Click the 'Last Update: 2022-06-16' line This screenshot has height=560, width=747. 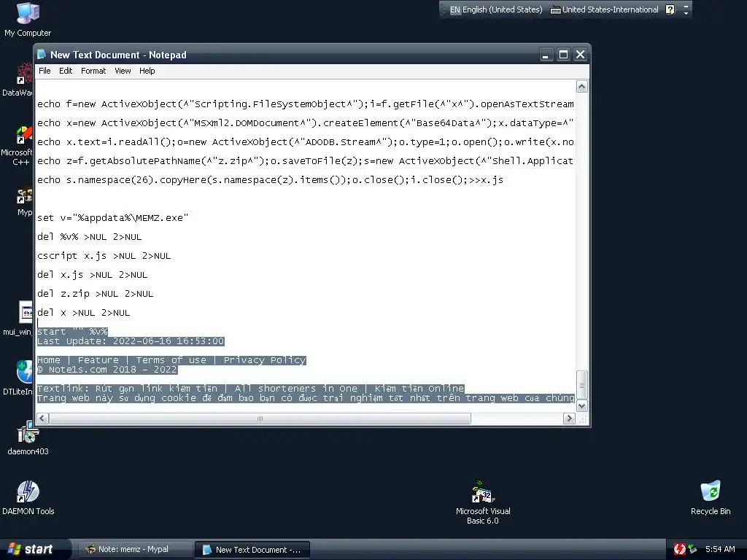pos(131,341)
